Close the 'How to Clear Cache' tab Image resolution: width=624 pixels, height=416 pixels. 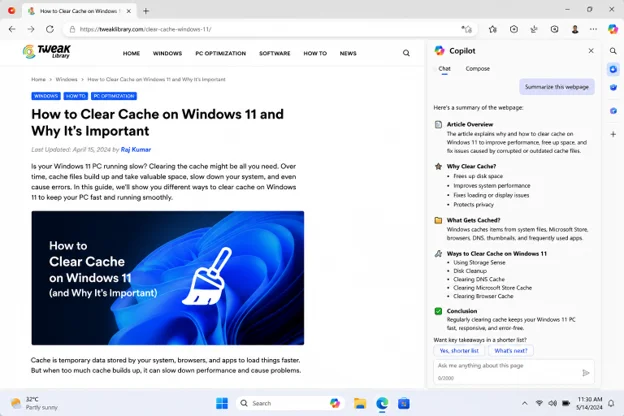click(129, 11)
